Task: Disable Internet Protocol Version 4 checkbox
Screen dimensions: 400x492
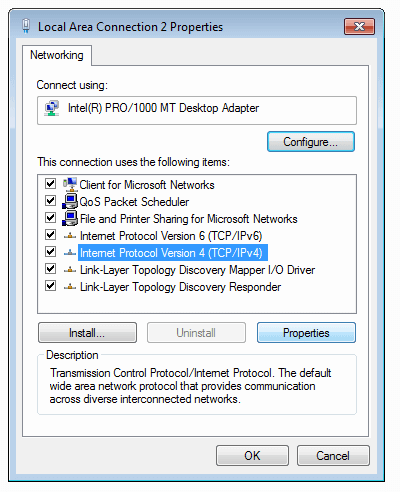Action: pyautogui.click(x=50, y=252)
